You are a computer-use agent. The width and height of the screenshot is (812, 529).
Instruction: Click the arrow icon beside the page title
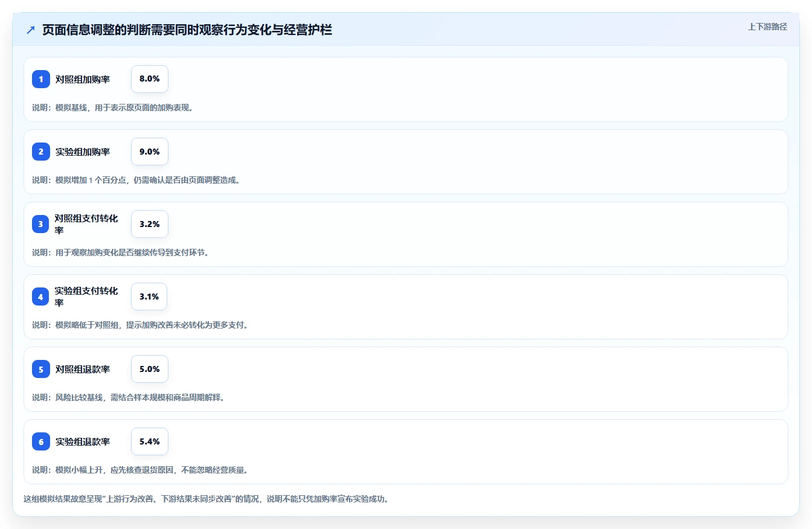click(31, 30)
